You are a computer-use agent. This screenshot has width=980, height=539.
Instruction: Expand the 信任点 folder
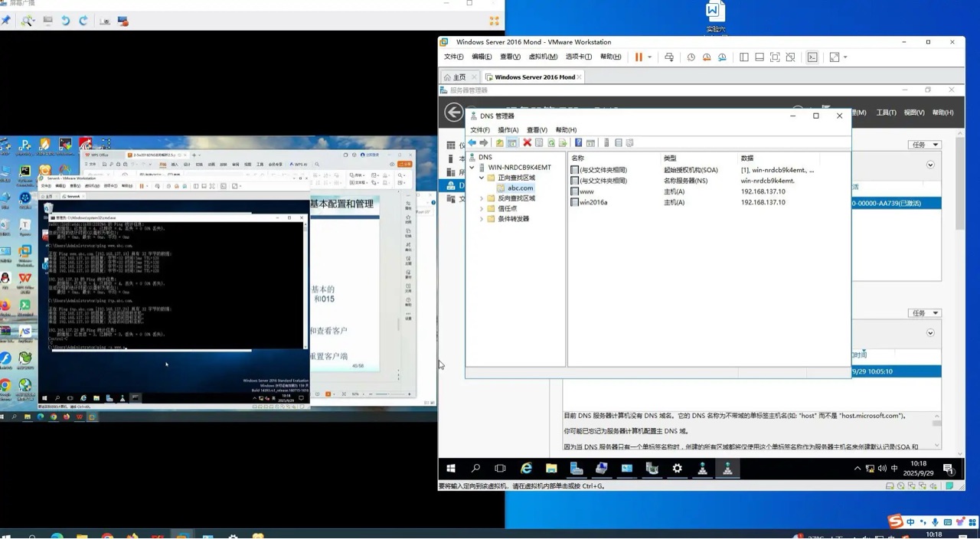(482, 208)
